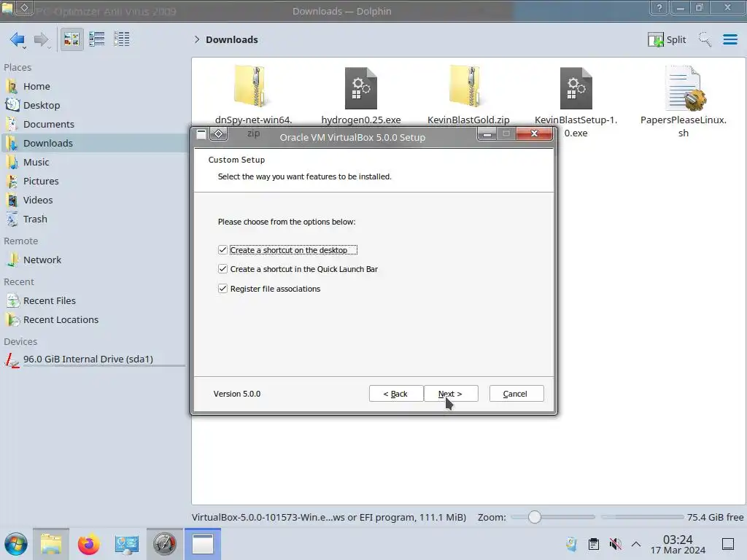This screenshot has height=560, width=747.
Task: Toggle Quick Launch Bar shortcut checkbox
Action: pyautogui.click(x=222, y=268)
